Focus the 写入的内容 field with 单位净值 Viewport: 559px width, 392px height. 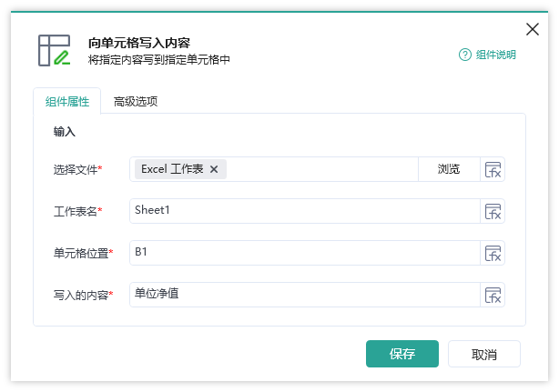(x=305, y=296)
